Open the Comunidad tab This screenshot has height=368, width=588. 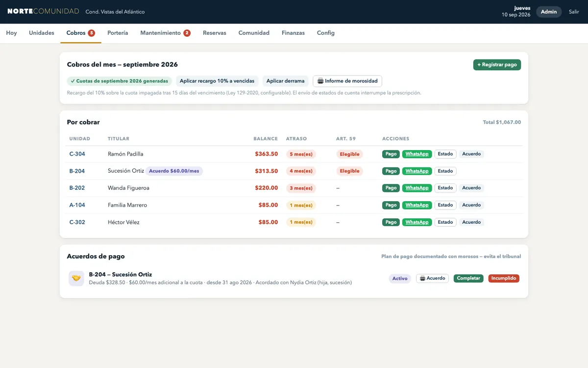tap(254, 33)
